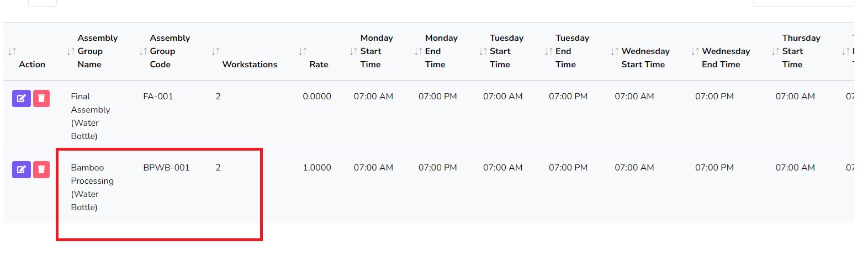Sort by Monday Start Time column
868x256 pixels.
[x=353, y=51]
